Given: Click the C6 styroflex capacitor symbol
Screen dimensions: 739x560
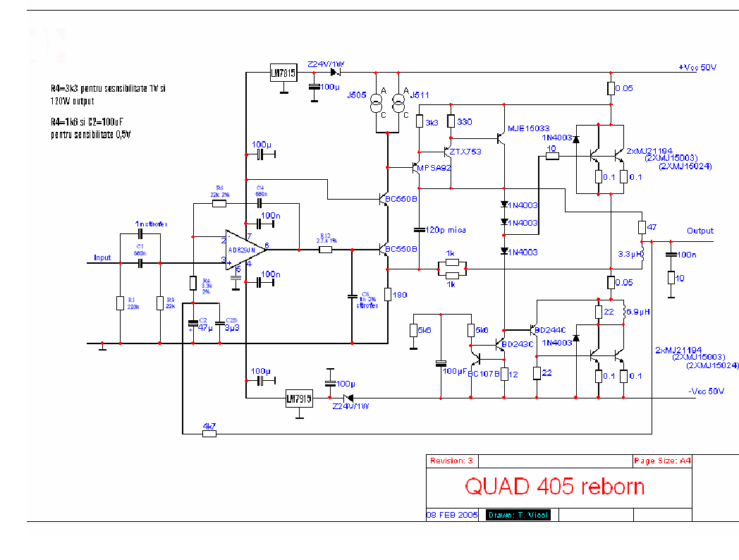Looking at the screenshot, I should tap(352, 296).
